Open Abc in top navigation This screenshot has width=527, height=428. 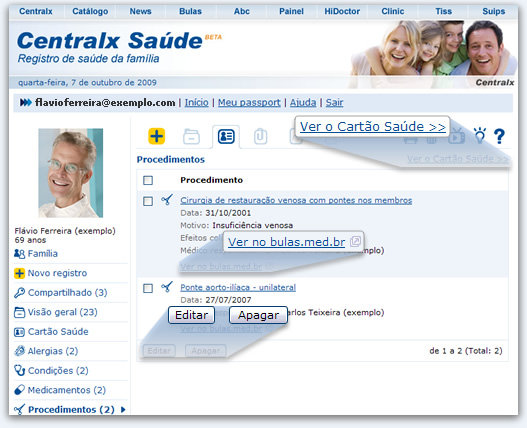click(242, 11)
